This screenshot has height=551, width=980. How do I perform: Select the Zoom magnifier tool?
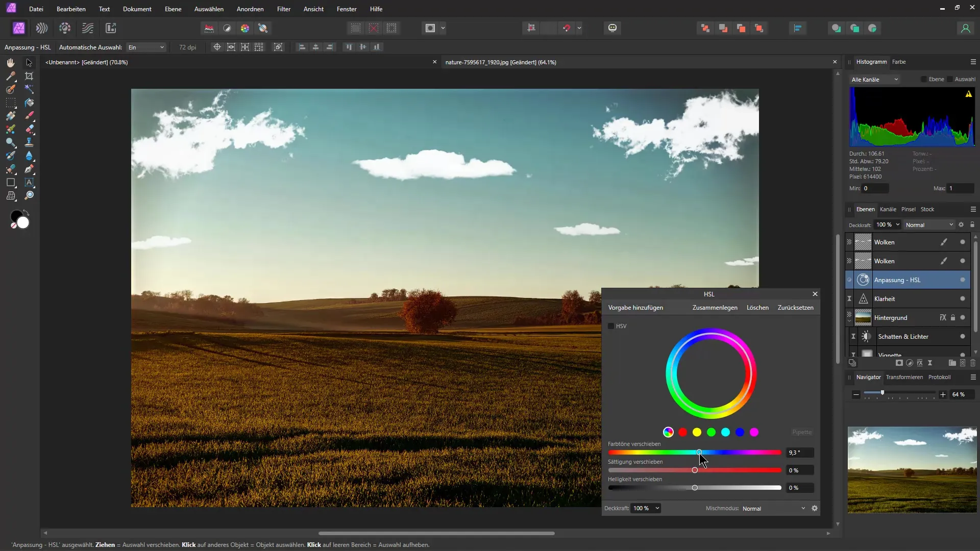coord(29,195)
